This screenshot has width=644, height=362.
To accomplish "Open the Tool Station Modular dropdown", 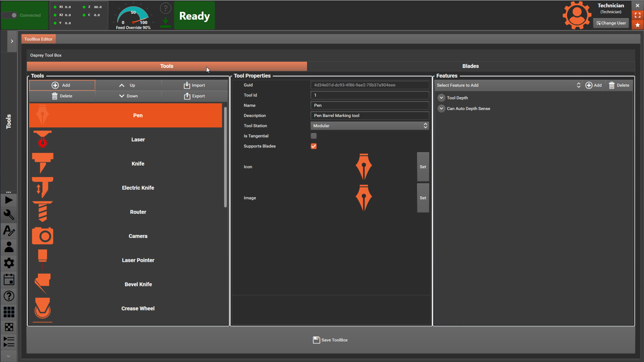I will click(x=370, y=126).
